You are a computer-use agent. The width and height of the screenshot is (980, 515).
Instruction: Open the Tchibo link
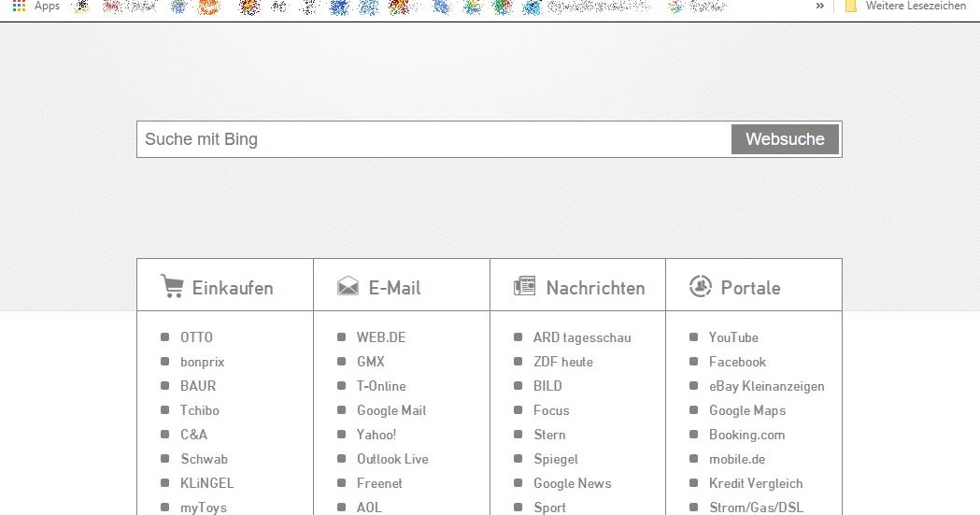[x=199, y=410]
